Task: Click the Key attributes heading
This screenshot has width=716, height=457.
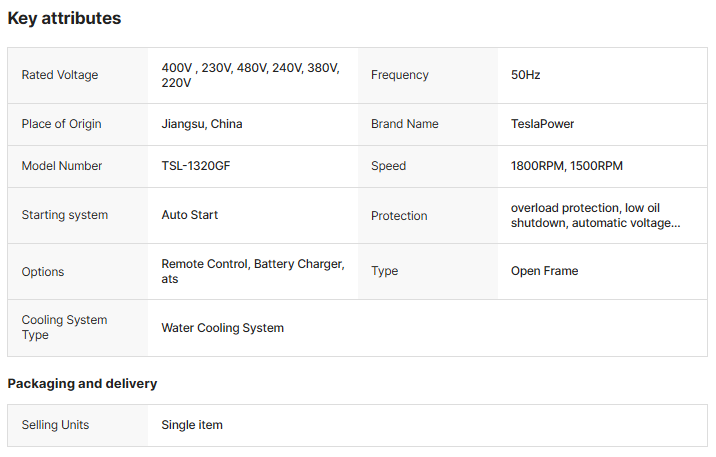Action: click(64, 19)
